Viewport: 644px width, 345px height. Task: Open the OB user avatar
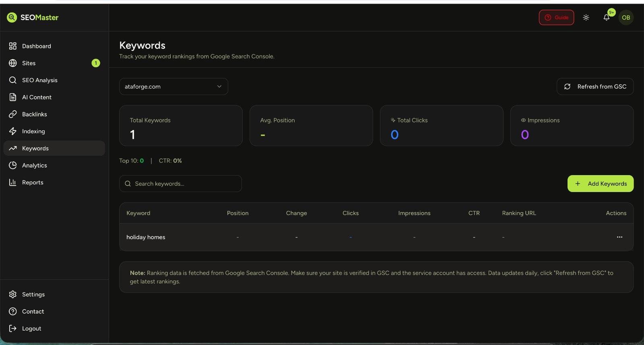pos(626,17)
